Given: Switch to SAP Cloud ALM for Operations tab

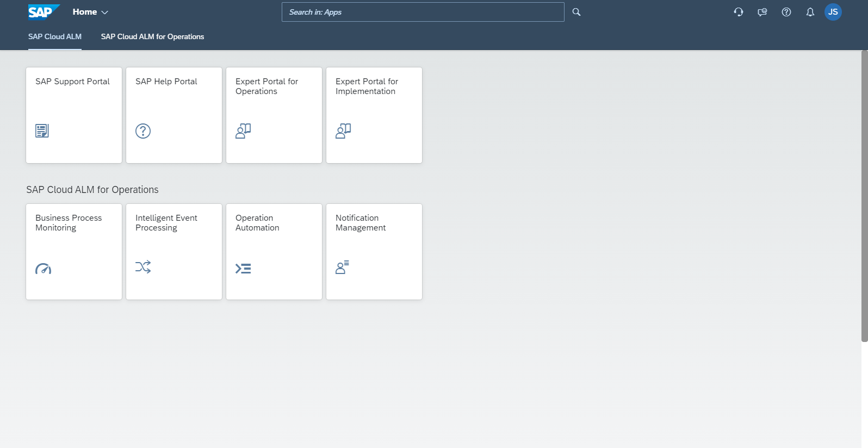Looking at the screenshot, I should coord(152,37).
